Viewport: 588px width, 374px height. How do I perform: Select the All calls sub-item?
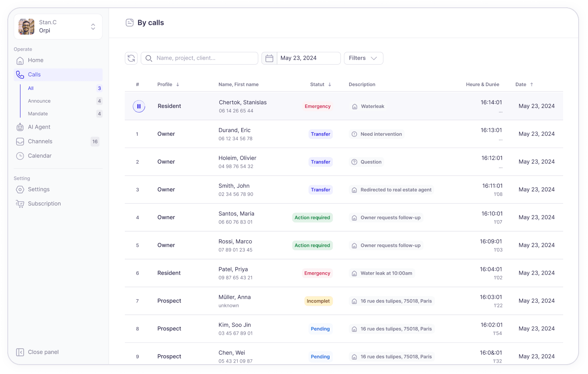31,88
